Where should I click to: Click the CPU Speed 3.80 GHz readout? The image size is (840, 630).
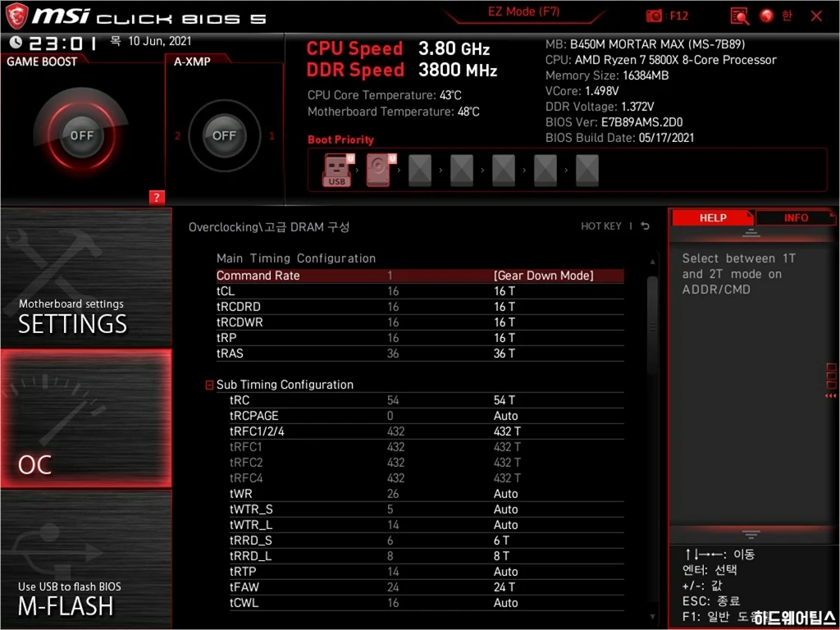click(398, 48)
